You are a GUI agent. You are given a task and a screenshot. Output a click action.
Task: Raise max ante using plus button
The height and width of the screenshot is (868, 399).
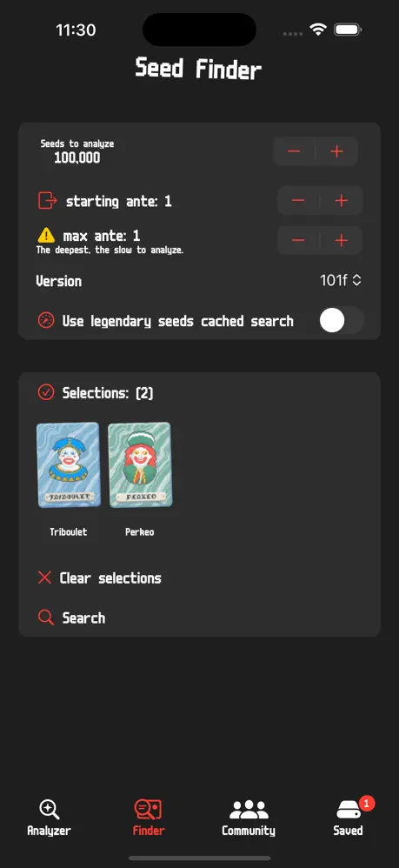pyautogui.click(x=342, y=240)
